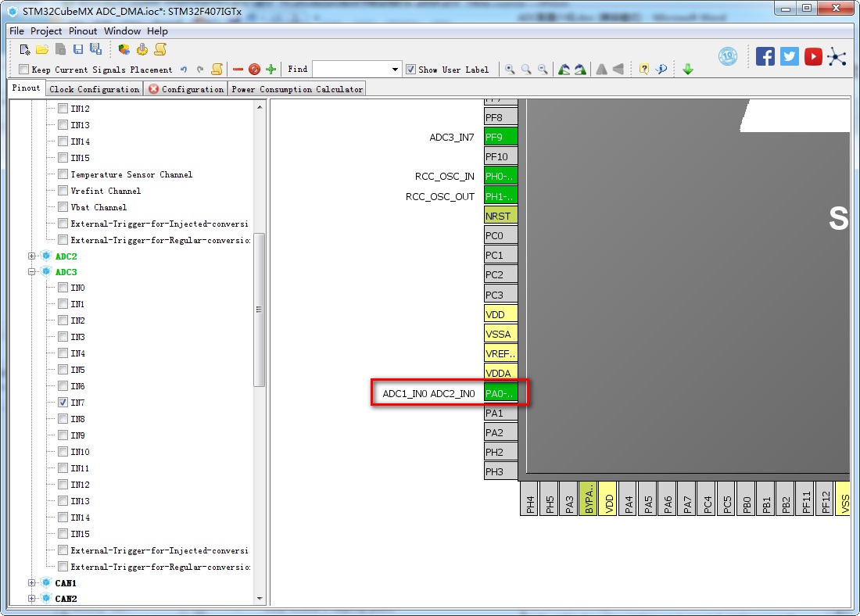Click the PA0 pin on the chip
The width and height of the screenshot is (860, 616).
click(x=500, y=392)
